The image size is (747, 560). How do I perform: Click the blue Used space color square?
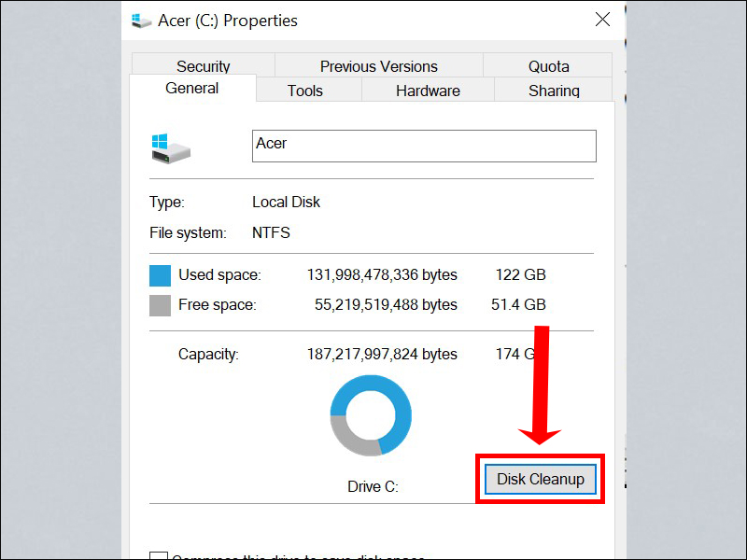coord(160,275)
